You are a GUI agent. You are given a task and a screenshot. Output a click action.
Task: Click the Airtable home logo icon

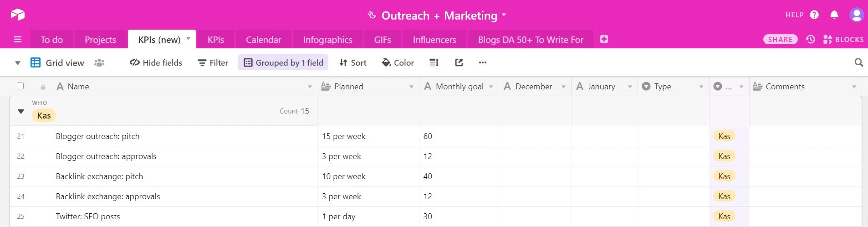pos(18,15)
